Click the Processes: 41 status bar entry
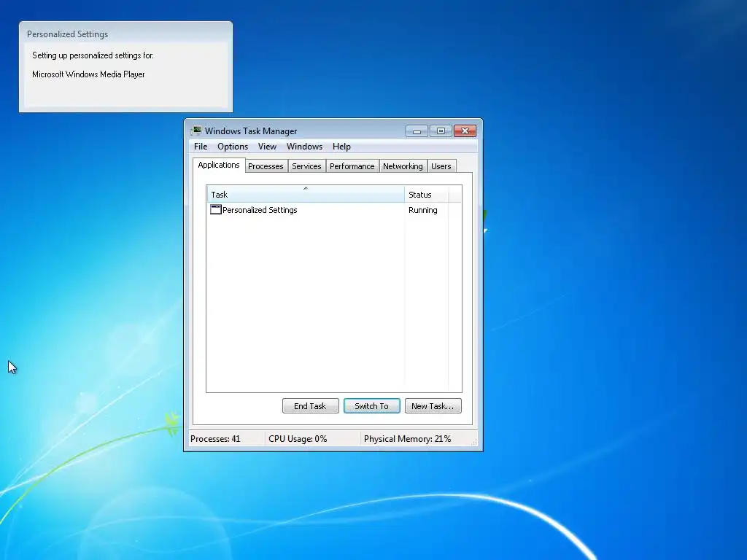This screenshot has width=747, height=560. 215,439
